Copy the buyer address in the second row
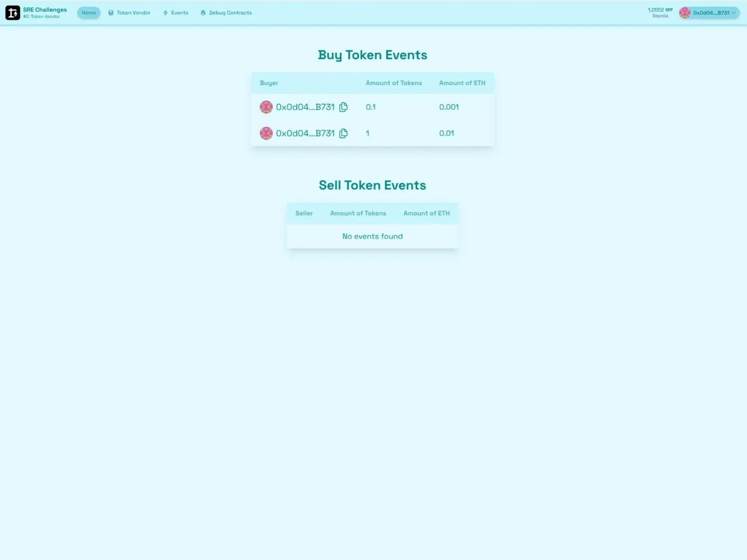 click(x=343, y=133)
